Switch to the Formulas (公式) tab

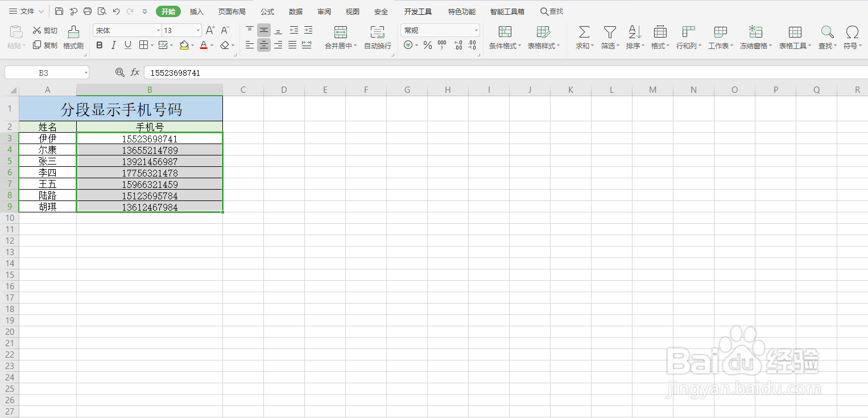click(267, 11)
